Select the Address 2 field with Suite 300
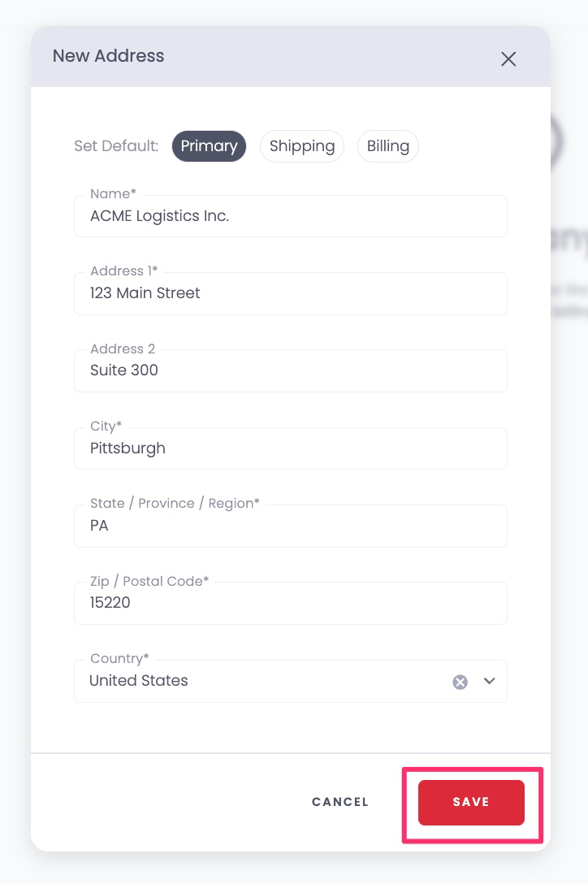The width and height of the screenshot is (588, 884). [291, 370]
